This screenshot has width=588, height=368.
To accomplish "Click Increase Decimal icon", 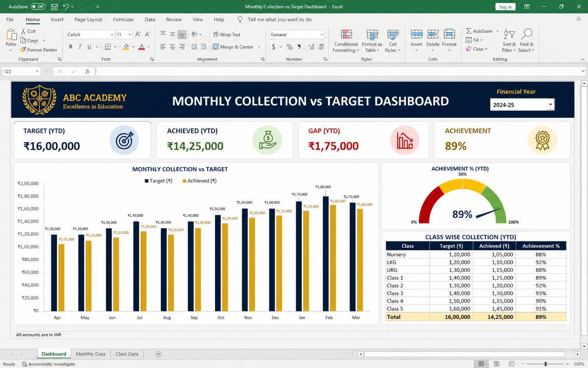I will (x=311, y=47).
